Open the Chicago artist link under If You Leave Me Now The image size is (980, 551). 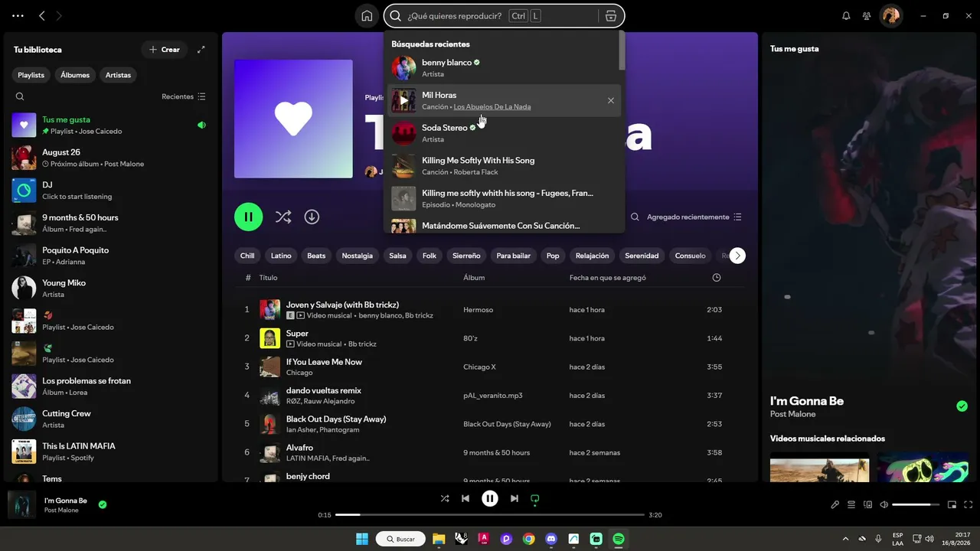[299, 373]
